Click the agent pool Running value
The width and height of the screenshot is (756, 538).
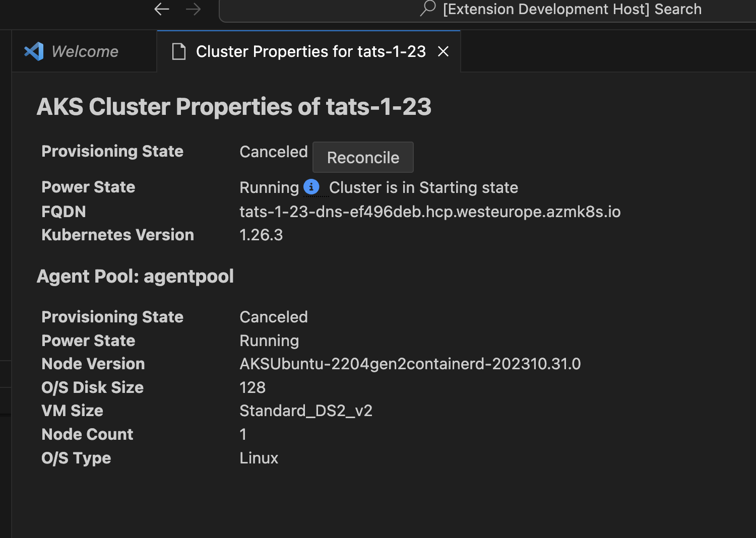coord(269,341)
